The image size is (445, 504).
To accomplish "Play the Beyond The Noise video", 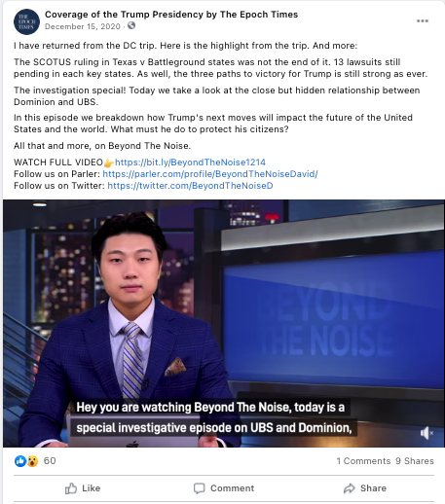I will 224,323.
